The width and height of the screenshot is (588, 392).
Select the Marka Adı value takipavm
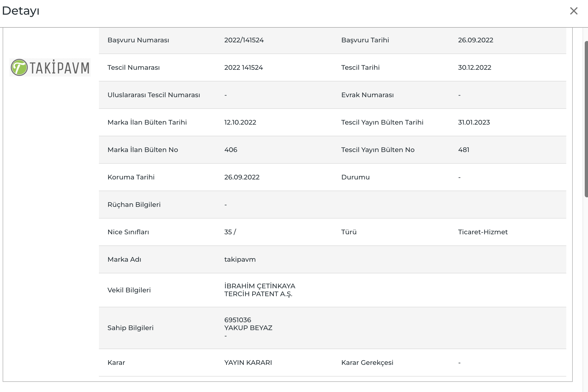coord(240,260)
